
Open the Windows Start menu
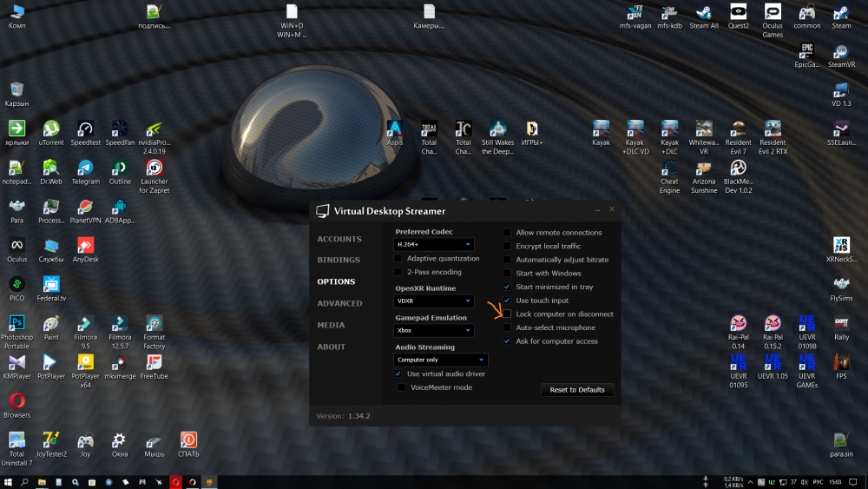(x=8, y=481)
